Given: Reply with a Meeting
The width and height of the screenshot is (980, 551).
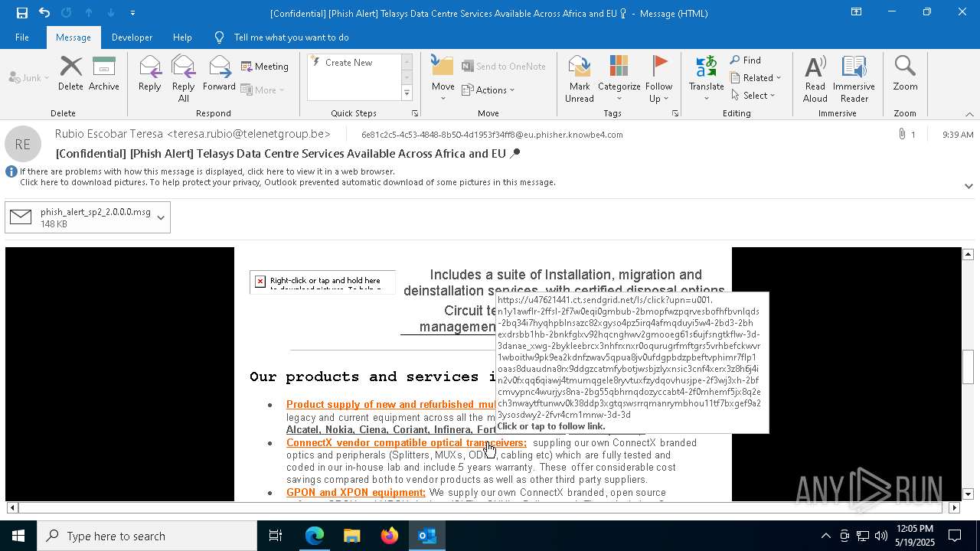Looking at the screenshot, I should [x=265, y=67].
